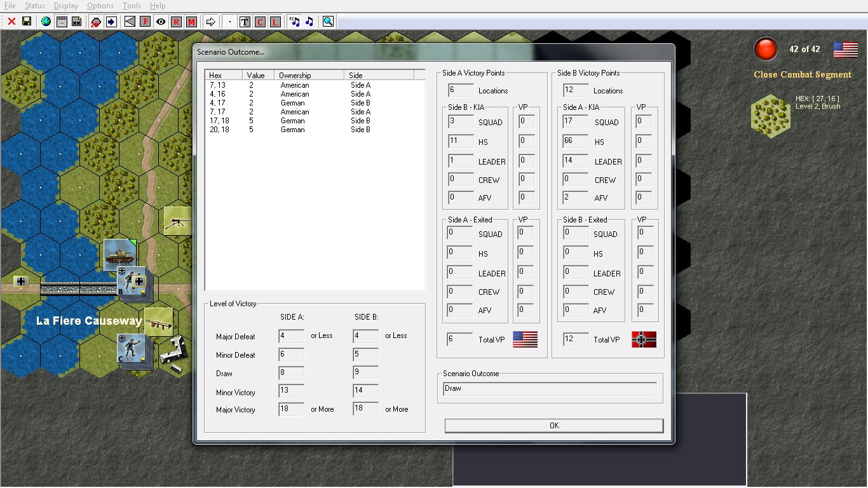Click Side A Major Victory threshold field
868x488 pixels.
(x=291, y=409)
